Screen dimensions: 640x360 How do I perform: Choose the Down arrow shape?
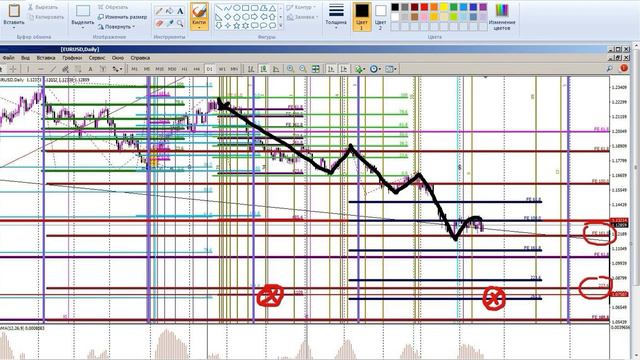[219, 26]
